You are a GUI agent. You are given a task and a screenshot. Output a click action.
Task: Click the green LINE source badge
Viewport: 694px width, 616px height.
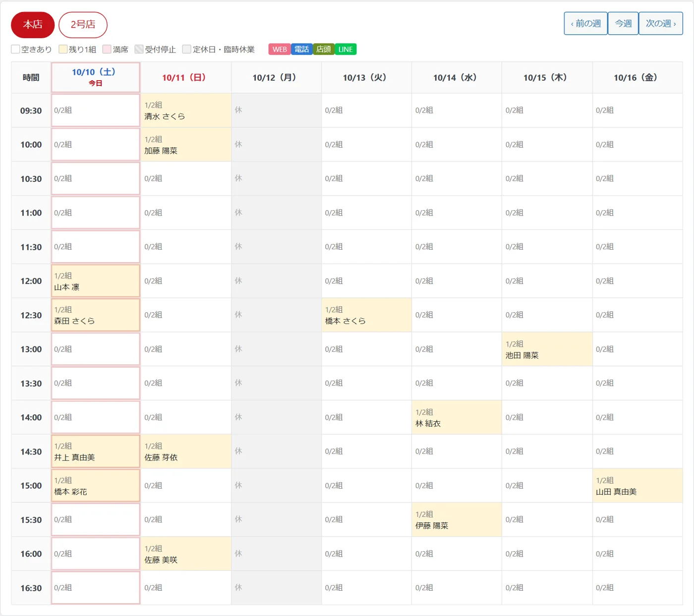(346, 49)
